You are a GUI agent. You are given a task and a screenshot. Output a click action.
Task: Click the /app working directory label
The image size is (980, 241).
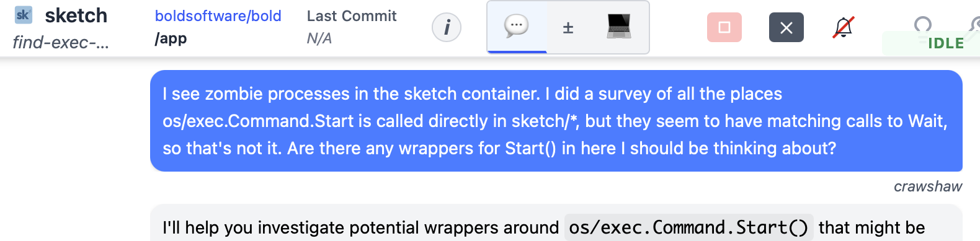click(171, 38)
